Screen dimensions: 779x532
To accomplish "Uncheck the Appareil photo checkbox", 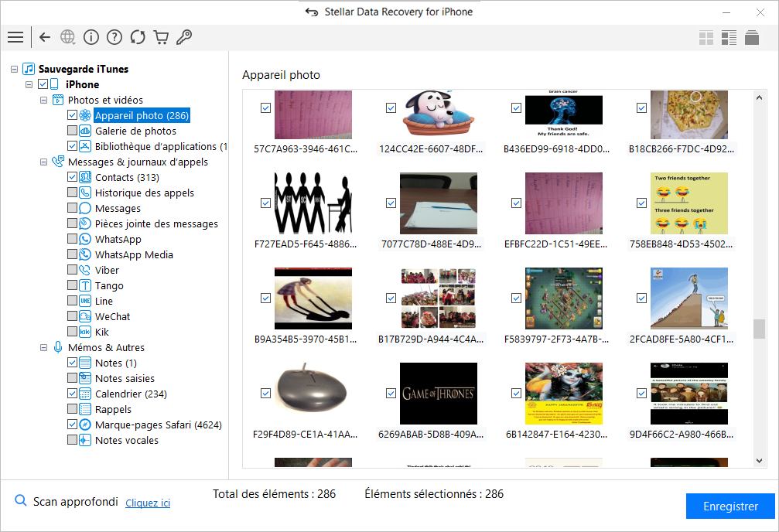I will 72,115.
